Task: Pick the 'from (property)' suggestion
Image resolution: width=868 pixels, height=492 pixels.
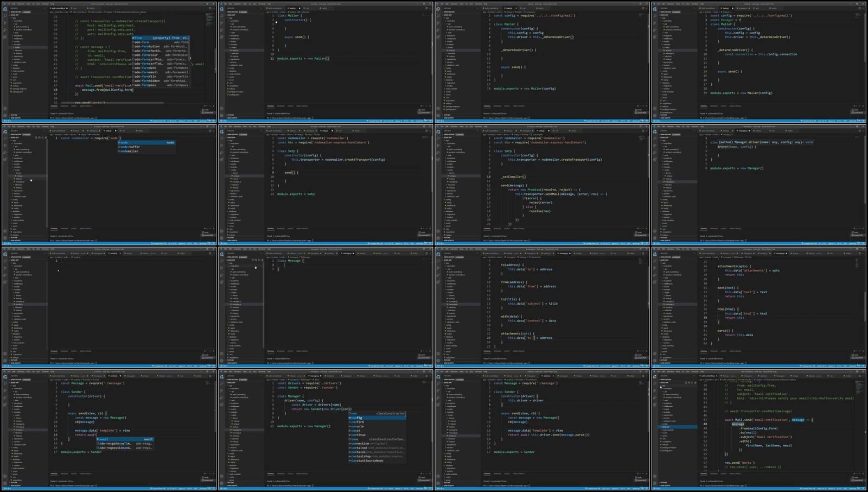Action: (x=161, y=38)
